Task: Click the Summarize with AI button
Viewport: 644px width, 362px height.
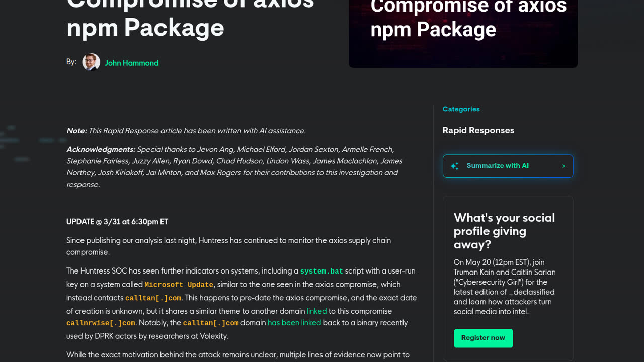Action: pos(508,166)
